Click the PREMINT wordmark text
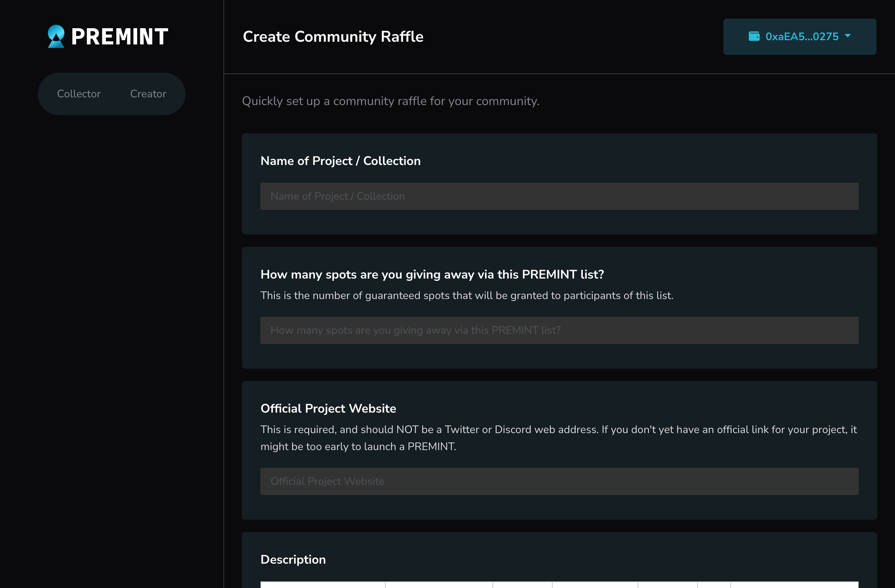Screen dimensions: 895x588 120,37
